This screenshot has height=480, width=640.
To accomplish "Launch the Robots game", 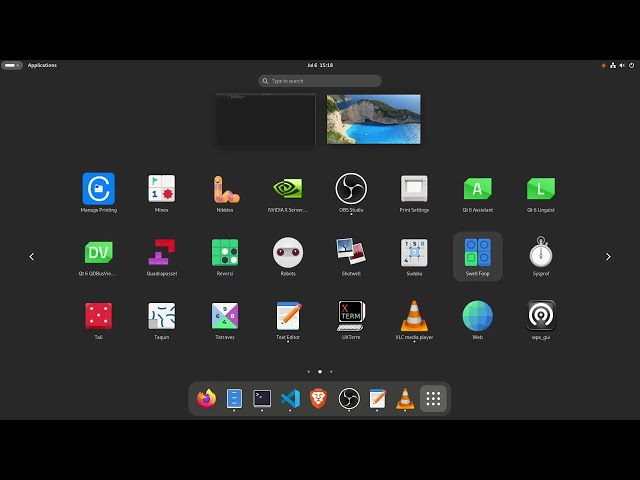I will 288,256.
